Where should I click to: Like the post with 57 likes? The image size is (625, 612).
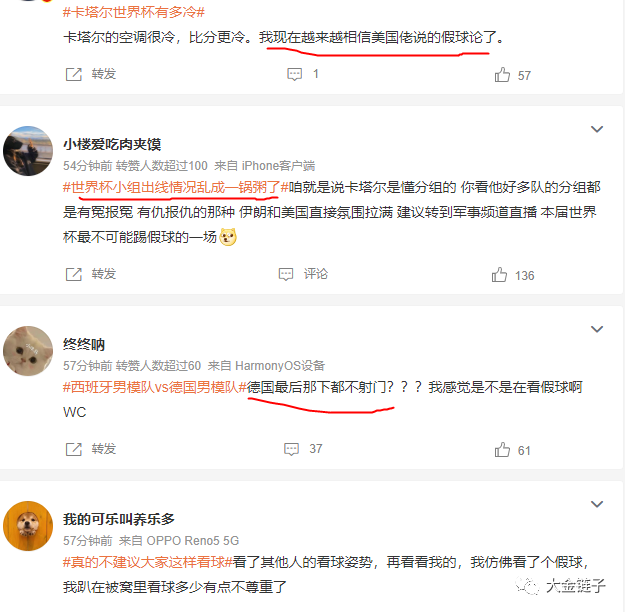(502, 75)
